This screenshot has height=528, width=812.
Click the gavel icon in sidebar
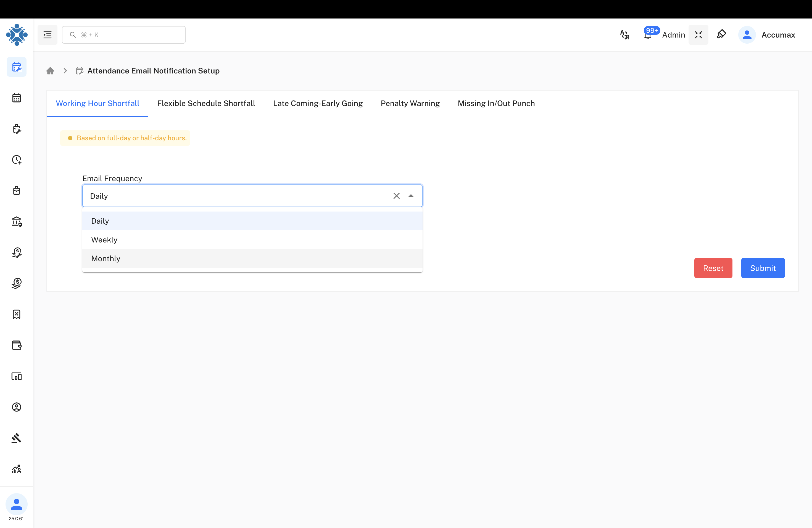coord(16,438)
